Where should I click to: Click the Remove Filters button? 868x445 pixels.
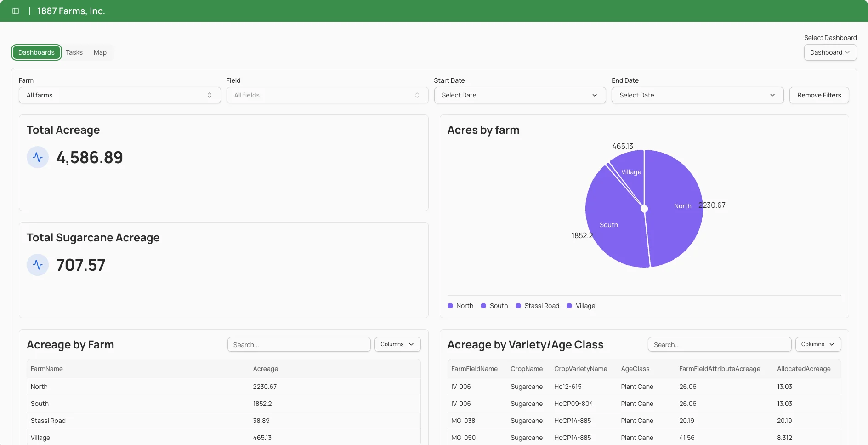click(819, 95)
